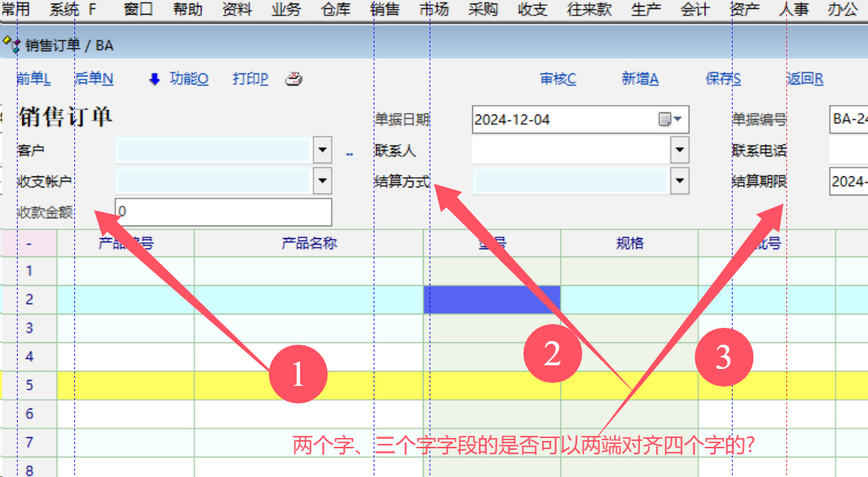
Task: Open the 单据日期 calendar picker
Action: tap(670, 120)
